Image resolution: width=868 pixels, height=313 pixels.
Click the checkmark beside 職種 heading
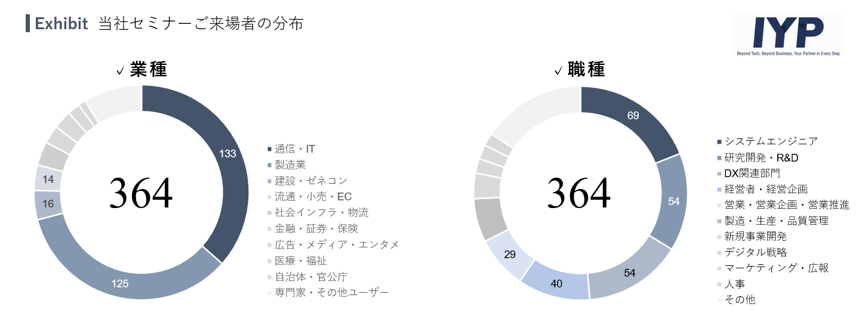coord(558,72)
